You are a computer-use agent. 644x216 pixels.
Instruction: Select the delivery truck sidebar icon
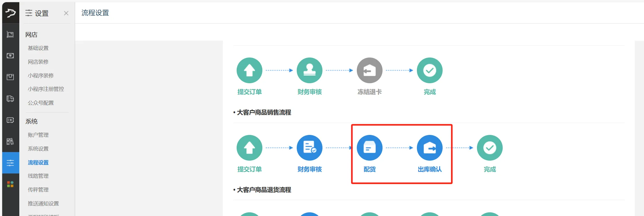(x=10, y=99)
